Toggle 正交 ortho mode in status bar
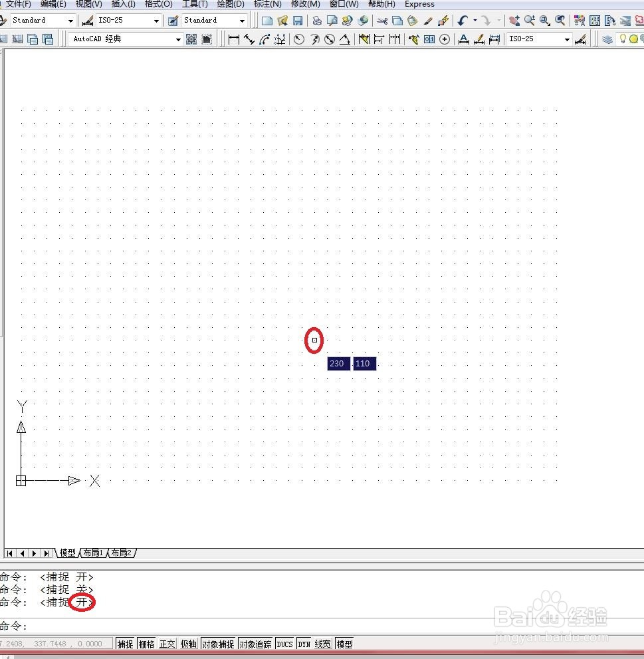This screenshot has width=644, height=659. 167,644
